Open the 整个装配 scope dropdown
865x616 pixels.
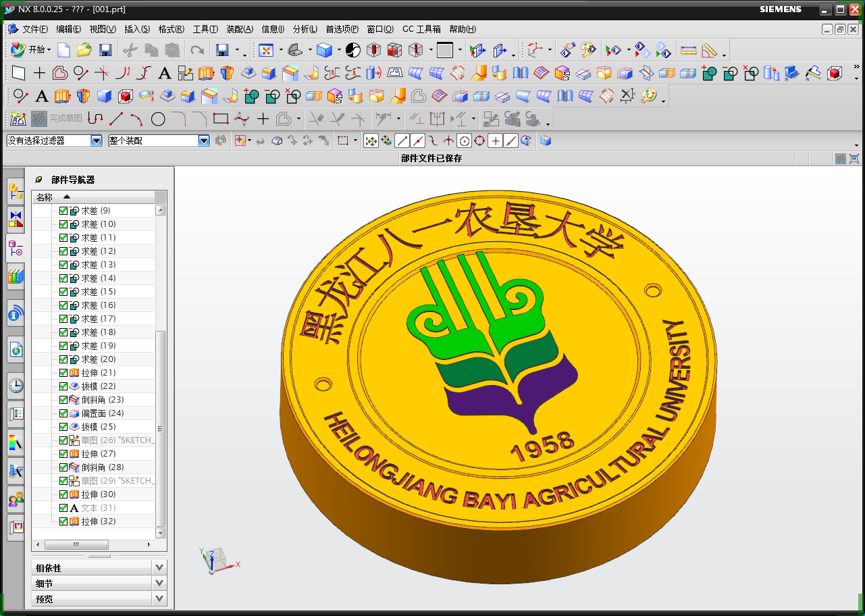pos(204,140)
